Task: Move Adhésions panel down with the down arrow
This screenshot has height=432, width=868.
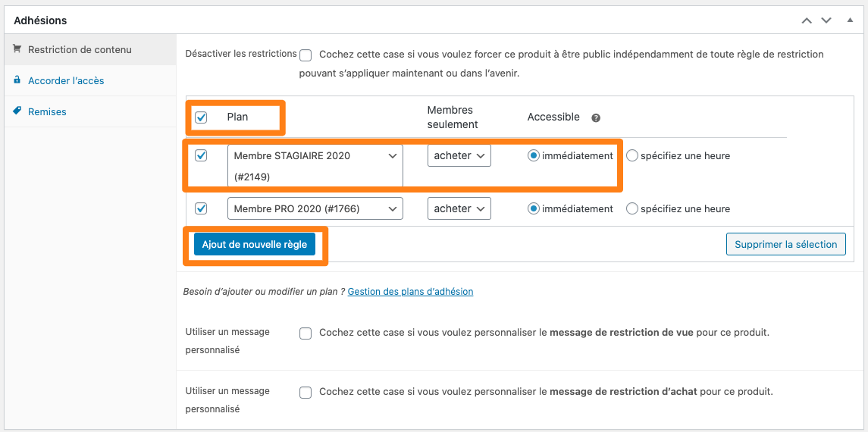Action: click(826, 20)
